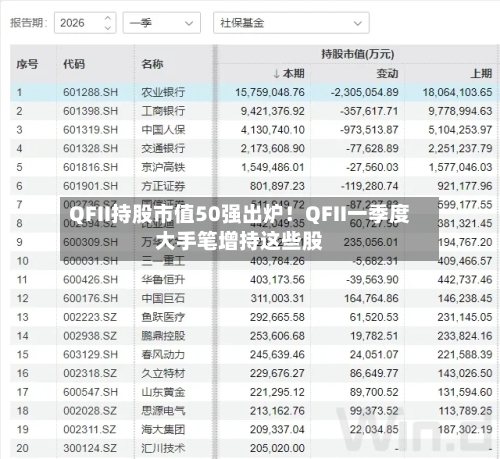Click value 213,162.76
This screenshot has height=459, width=500.
pyautogui.click(x=278, y=411)
